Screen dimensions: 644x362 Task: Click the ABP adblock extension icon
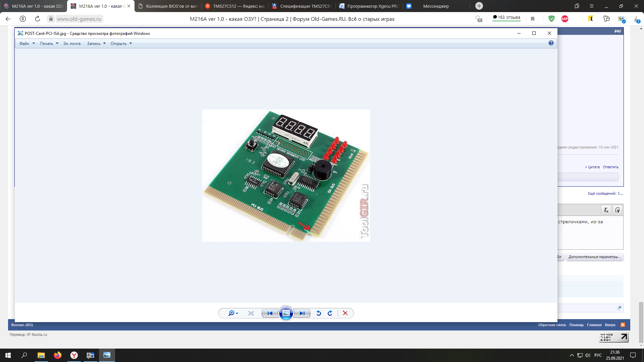(565, 19)
